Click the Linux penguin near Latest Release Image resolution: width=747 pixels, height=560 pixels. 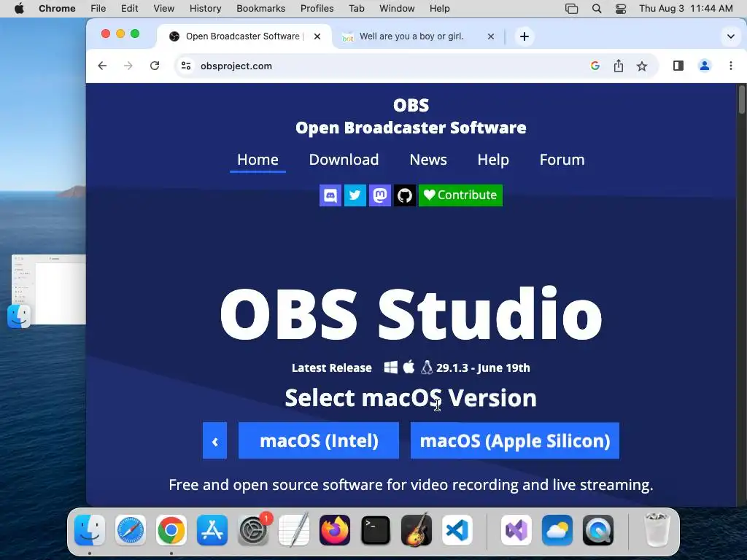[427, 367]
